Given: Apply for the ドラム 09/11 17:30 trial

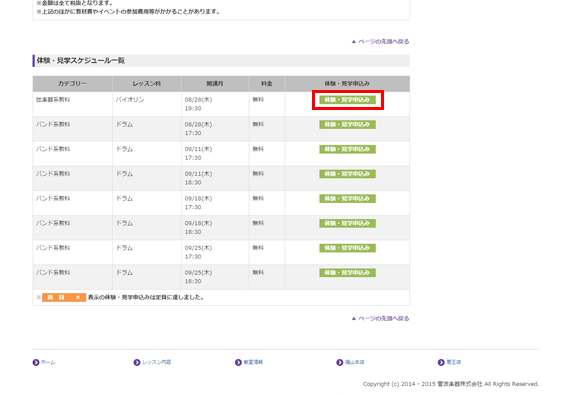Looking at the screenshot, I should (x=347, y=149).
